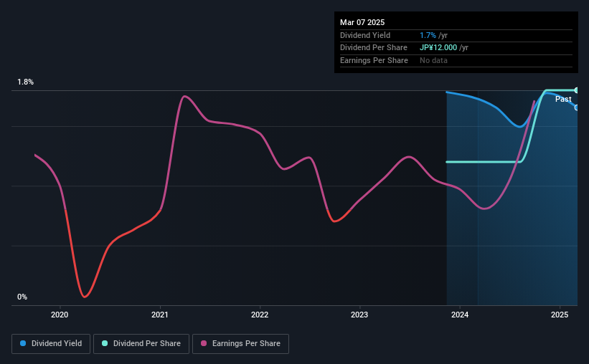Click the pink Earnings Per Share legend dot
Viewport: 589px width, 364px height.
pyautogui.click(x=204, y=343)
